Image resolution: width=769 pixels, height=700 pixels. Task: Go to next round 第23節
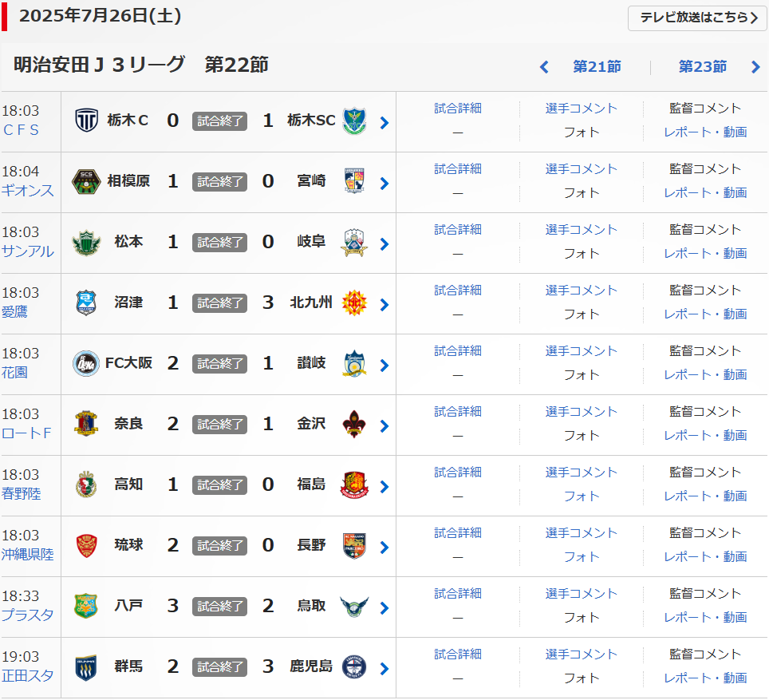click(702, 67)
